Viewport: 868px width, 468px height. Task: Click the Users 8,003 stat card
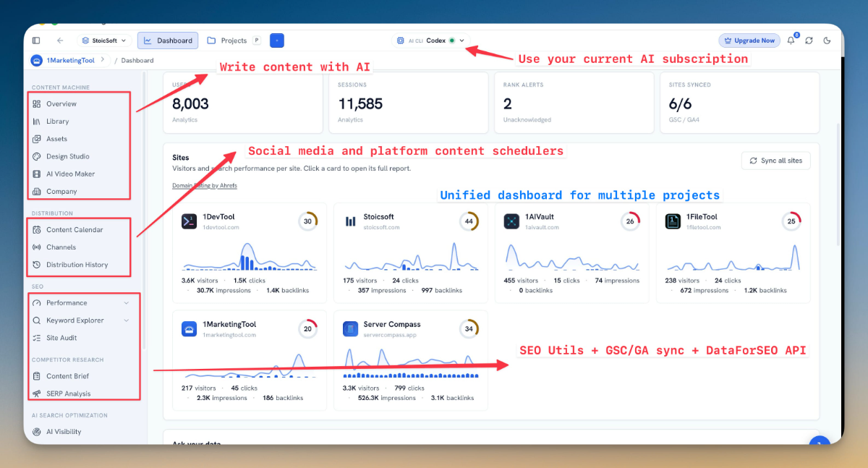242,103
